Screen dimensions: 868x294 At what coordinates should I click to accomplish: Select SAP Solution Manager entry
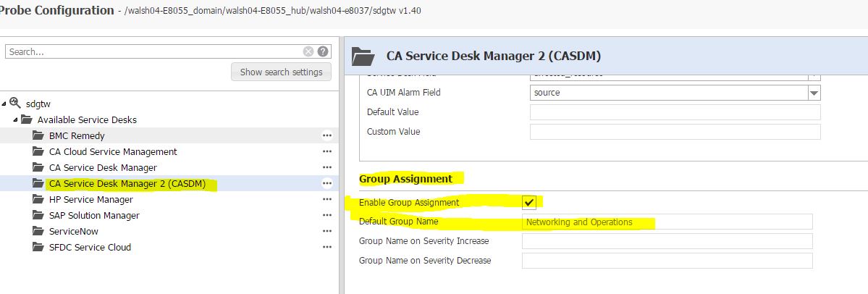coord(94,215)
